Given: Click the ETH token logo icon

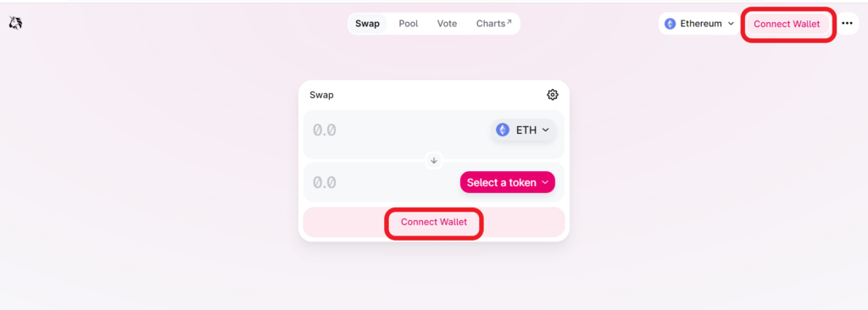Looking at the screenshot, I should point(503,130).
